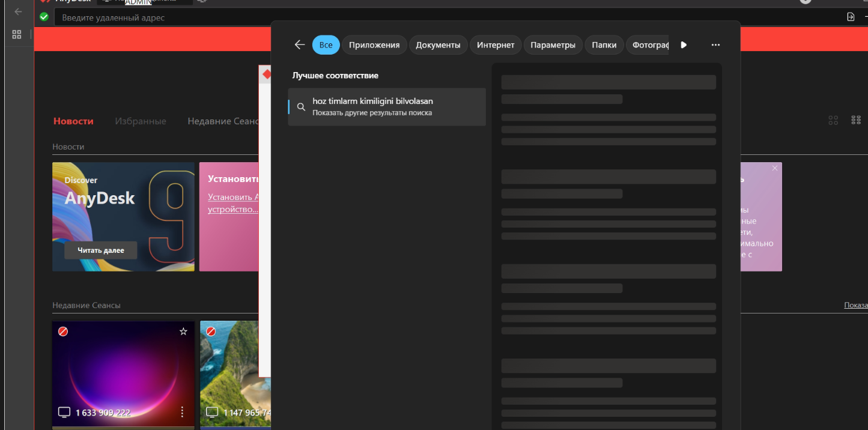The image size is (868, 430).
Task: Close the pink news card with X
Action: point(774,168)
